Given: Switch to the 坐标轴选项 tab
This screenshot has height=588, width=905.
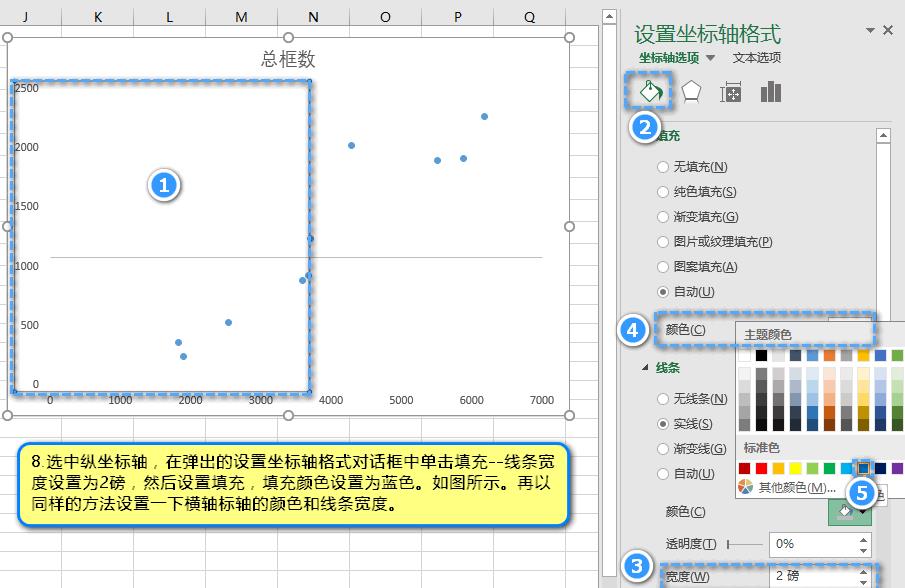Looking at the screenshot, I should click(x=669, y=58).
